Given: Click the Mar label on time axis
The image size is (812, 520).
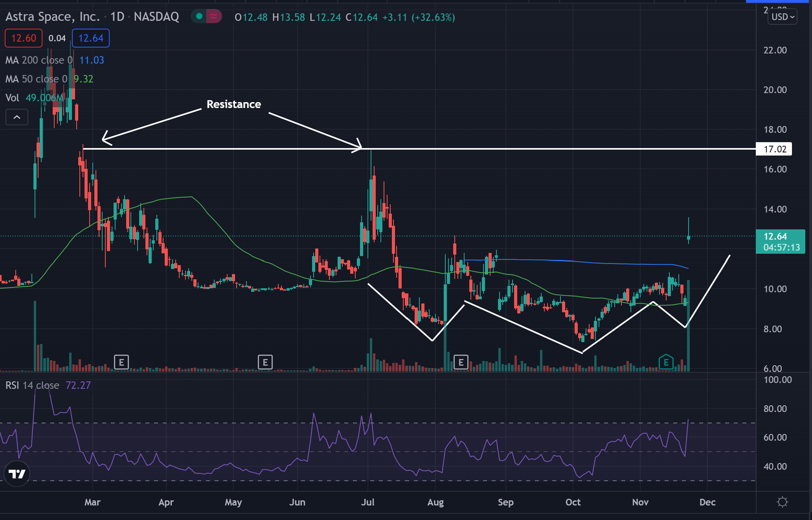Looking at the screenshot, I should 92,502.
